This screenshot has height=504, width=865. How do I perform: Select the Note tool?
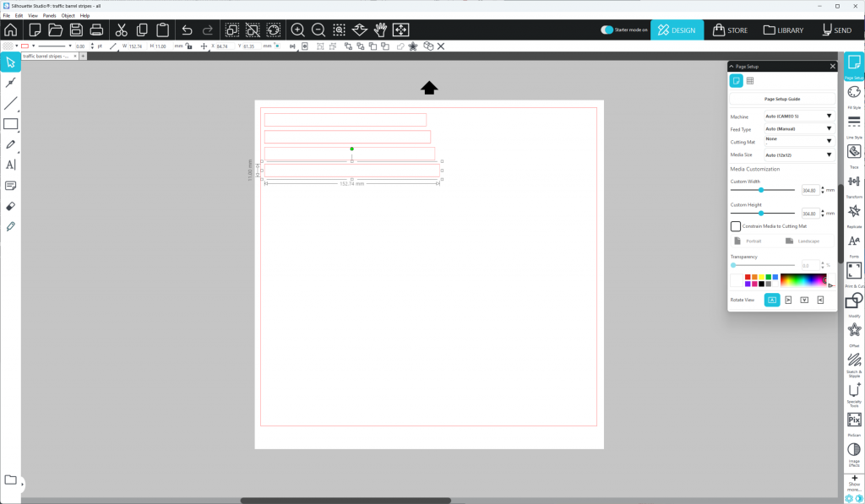point(10,186)
